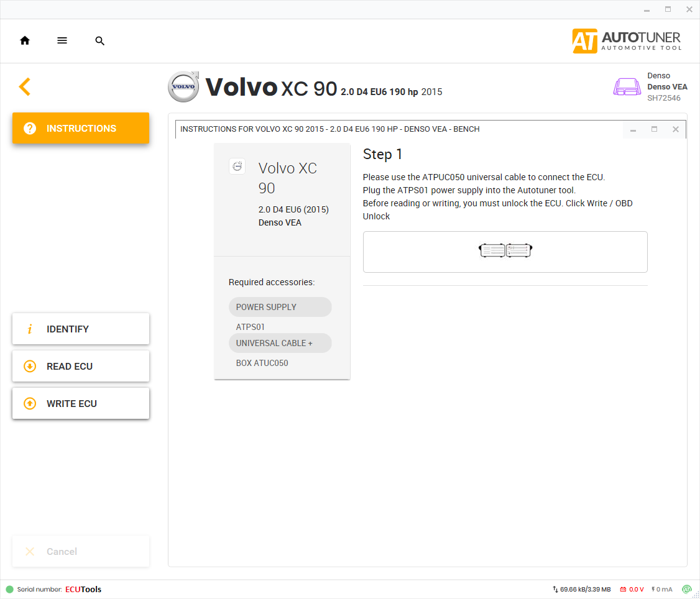This screenshot has height=599, width=700.
Task: Close the instructions sub-window
Action: point(675,129)
